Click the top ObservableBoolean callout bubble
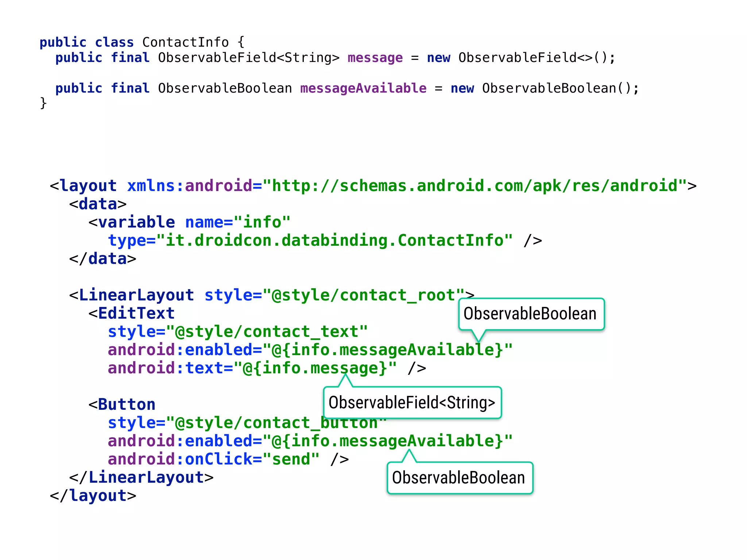747x560 pixels. point(531,314)
